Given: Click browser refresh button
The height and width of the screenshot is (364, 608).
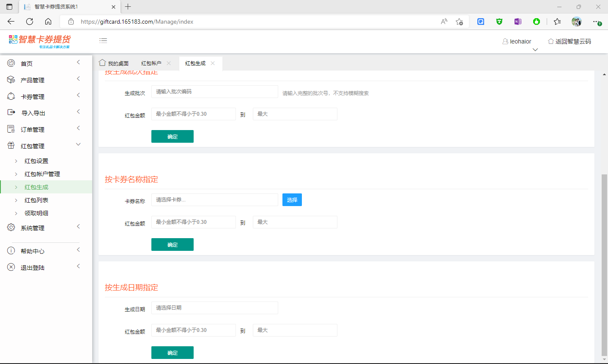Looking at the screenshot, I should (x=30, y=22).
